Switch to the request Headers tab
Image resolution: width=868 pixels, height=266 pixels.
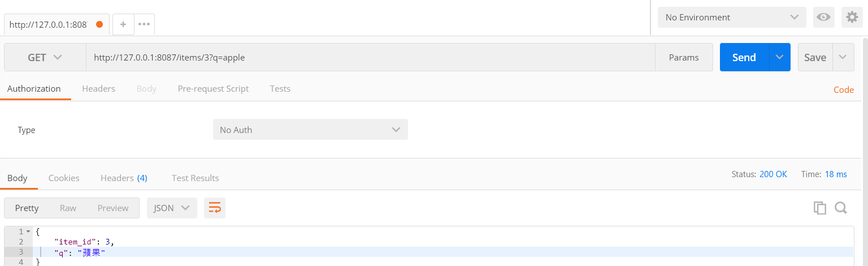(98, 89)
